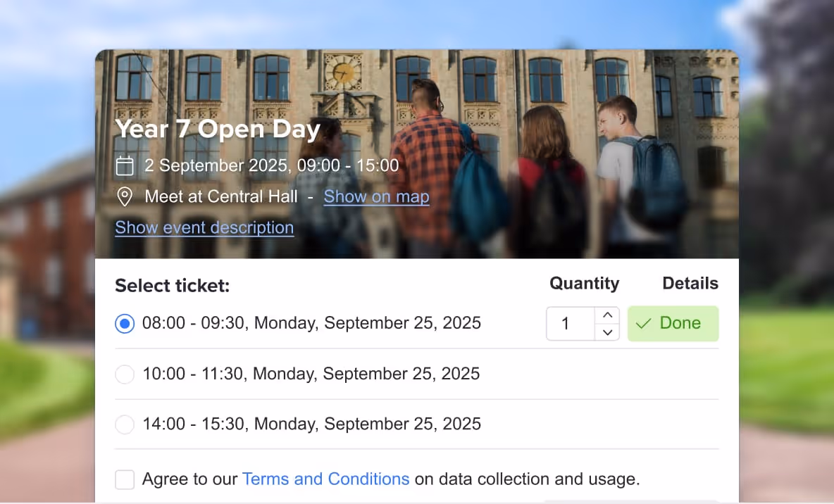Click the Details column header
The width and height of the screenshot is (834, 504).
coord(690,284)
